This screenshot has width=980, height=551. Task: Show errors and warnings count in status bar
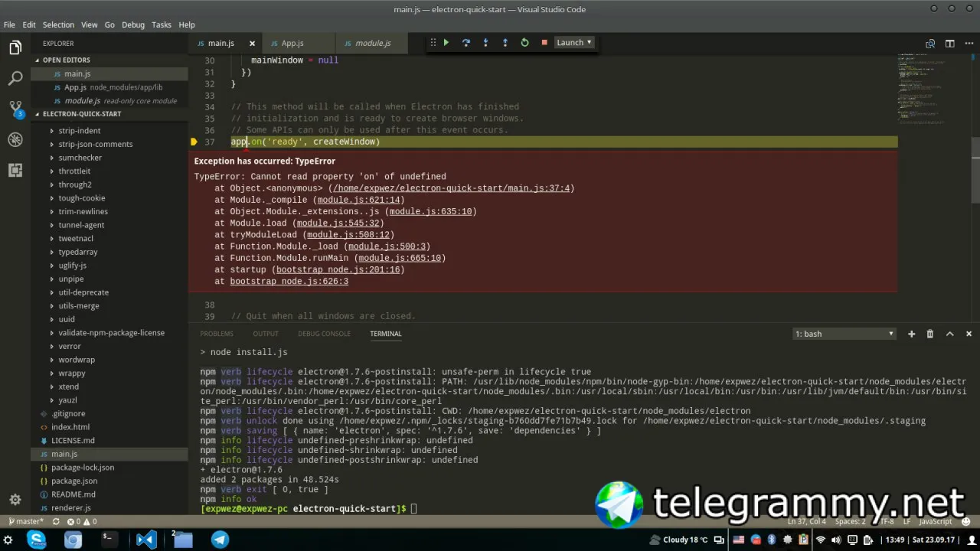click(x=82, y=522)
